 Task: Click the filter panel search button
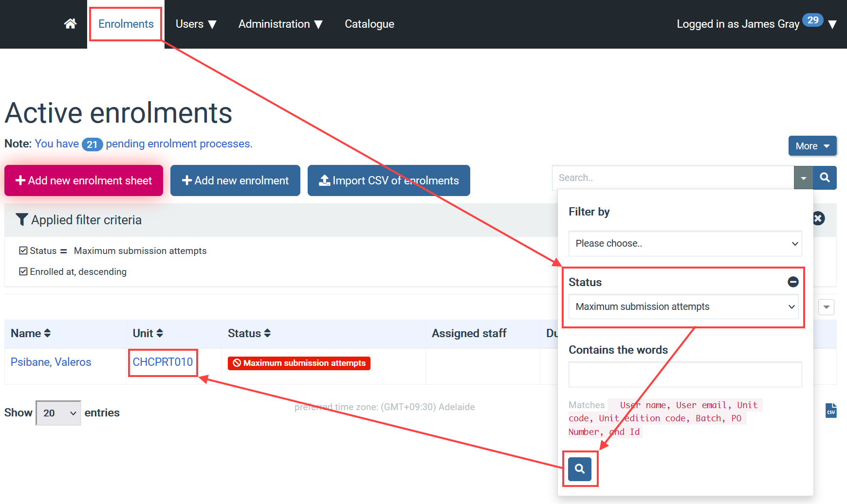580,469
